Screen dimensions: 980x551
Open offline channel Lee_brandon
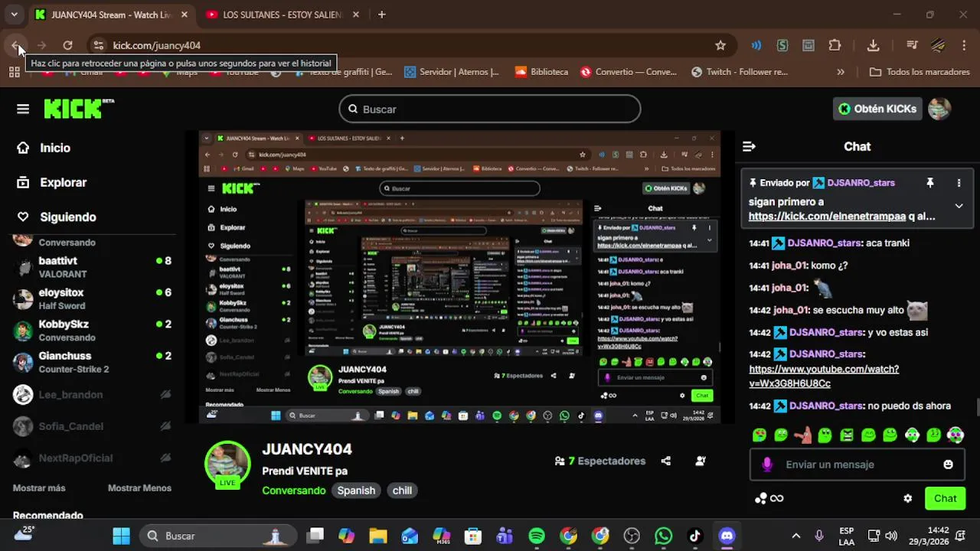[x=92, y=395]
